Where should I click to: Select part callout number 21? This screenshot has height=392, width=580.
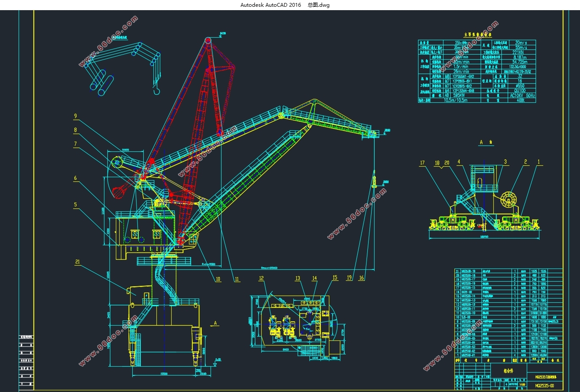coord(77,262)
